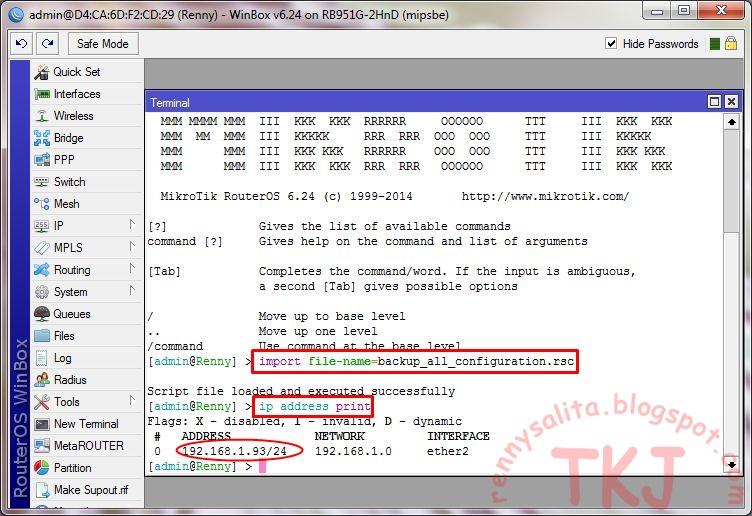The height and width of the screenshot is (516, 752).
Task: Click the Make Supout.rif file icon
Action: click(x=42, y=490)
